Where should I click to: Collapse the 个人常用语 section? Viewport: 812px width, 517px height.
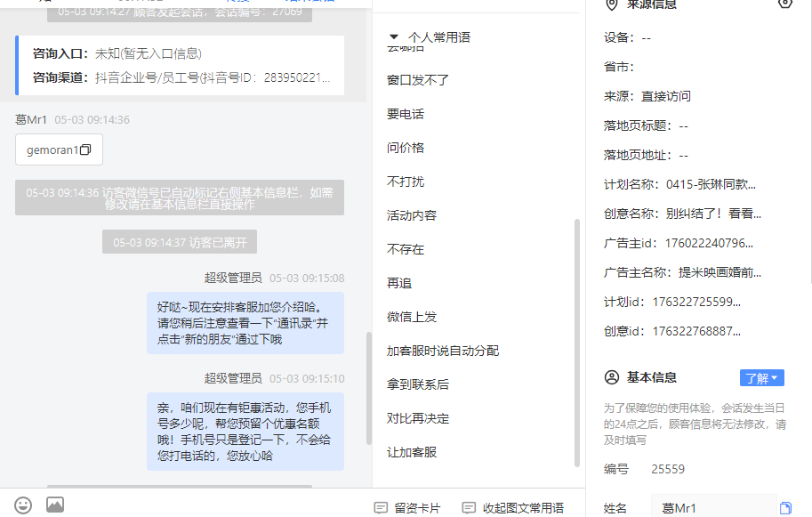394,36
